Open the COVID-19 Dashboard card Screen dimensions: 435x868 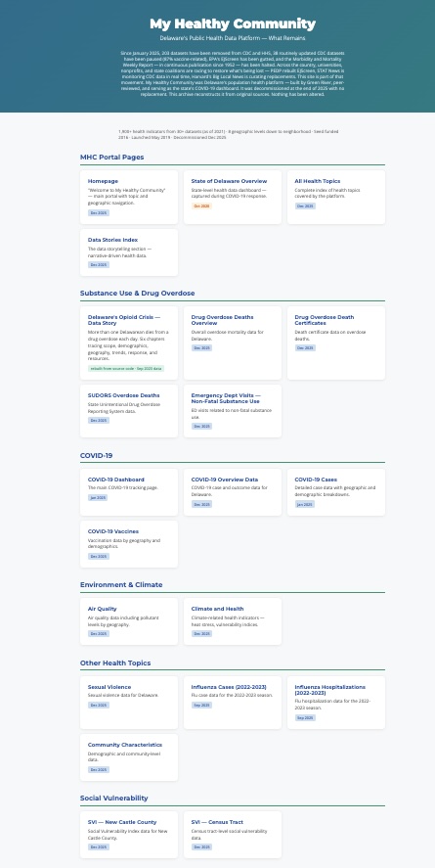click(x=129, y=492)
